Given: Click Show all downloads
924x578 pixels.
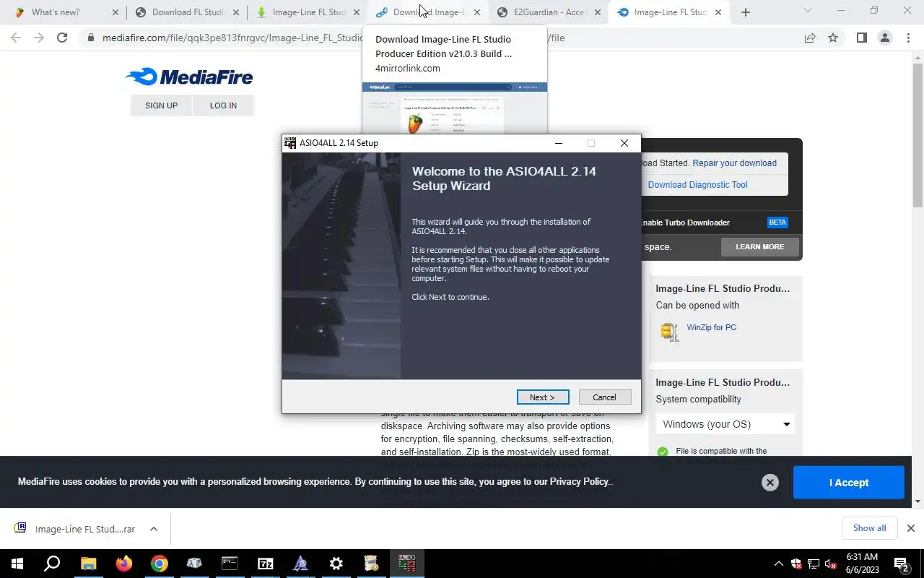Looking at the screenshot, I should pyautogui.click(x=869, y=528).
